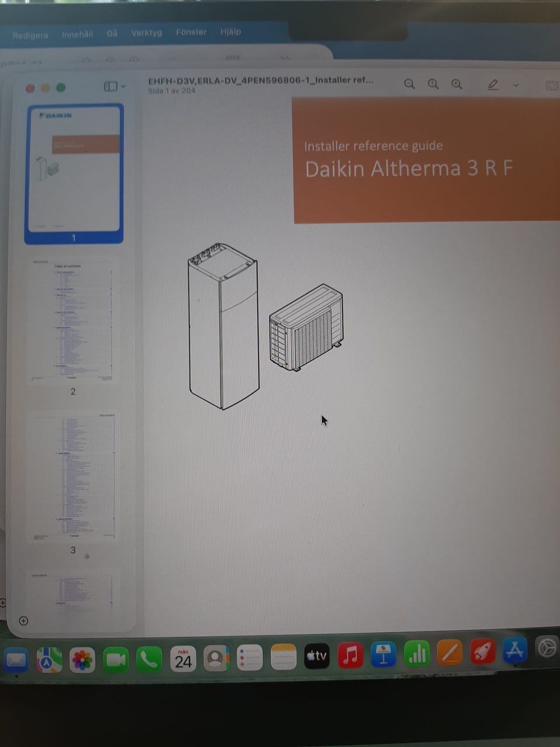The image size is (560, 747).
Task: Click 'Daikin Altherma 3 R F' title text
Action: click(x=408, y=169)
